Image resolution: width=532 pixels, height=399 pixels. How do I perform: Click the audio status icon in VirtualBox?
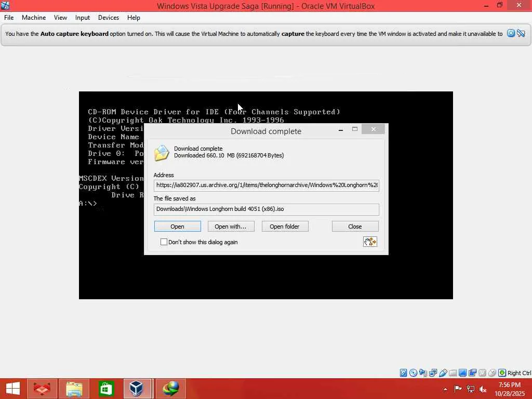[x=423, y=373]
